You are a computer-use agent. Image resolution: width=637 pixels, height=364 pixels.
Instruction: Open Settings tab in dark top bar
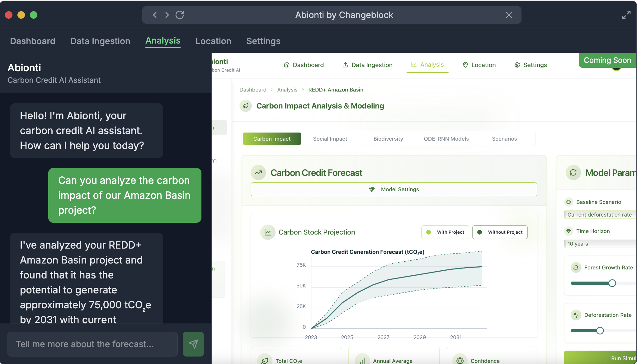pos(263,41)
